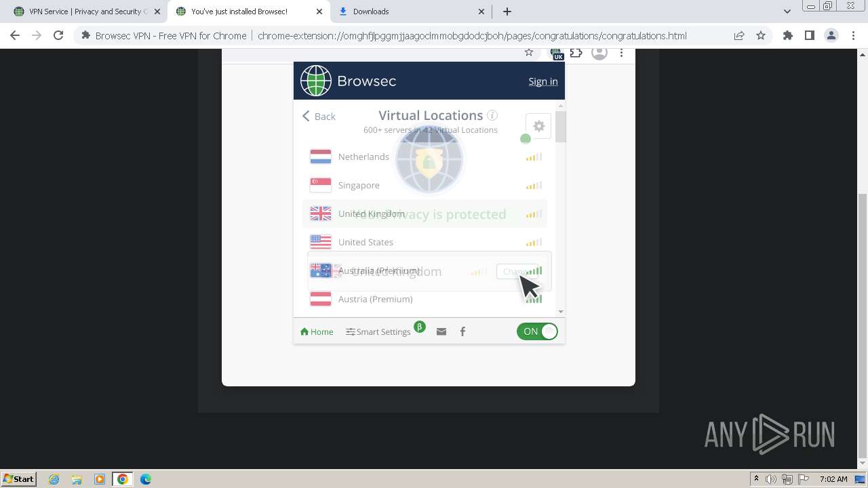Screen dimensions: 868x488
Task: Click the location list scrollbar thumb
Action: [x=560, y=126]
